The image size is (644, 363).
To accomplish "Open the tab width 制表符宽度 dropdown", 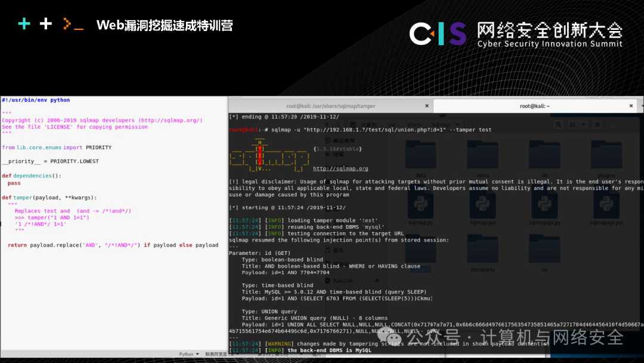I will pos(221,354).
